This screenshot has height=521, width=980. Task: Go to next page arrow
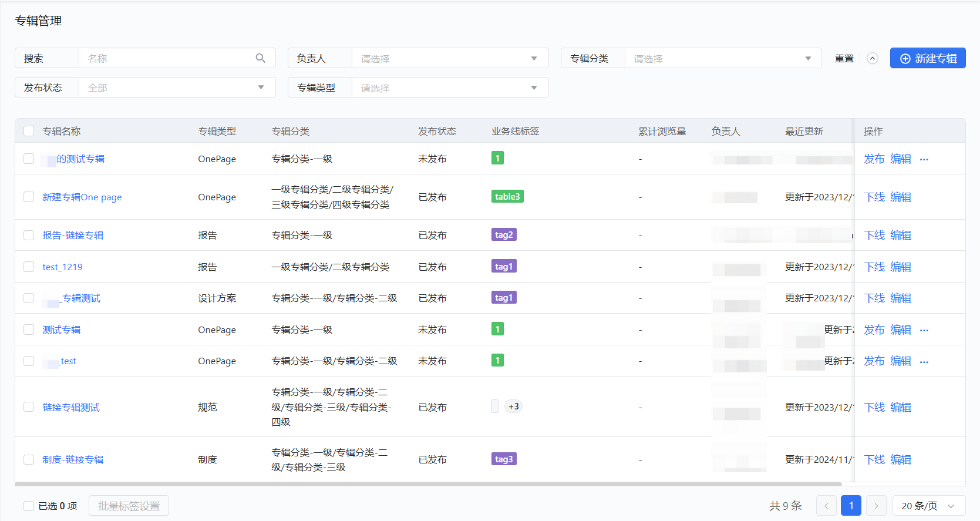click(x=876, y=506)
